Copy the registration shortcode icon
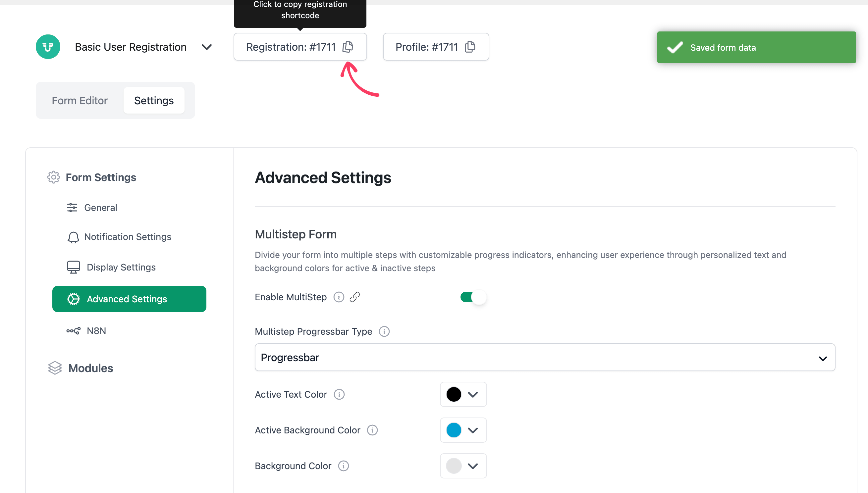 pyautogui.click(x=348, y=47)
